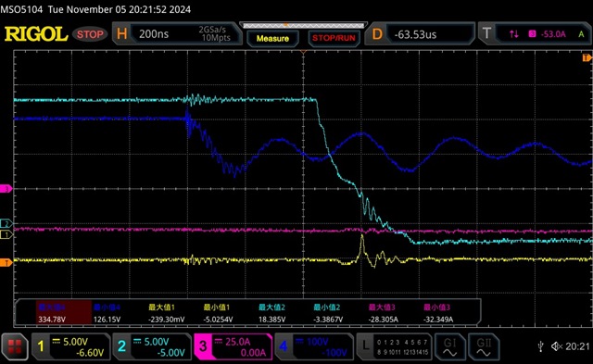Open delay setting showing -63.53us

[420, 34]
